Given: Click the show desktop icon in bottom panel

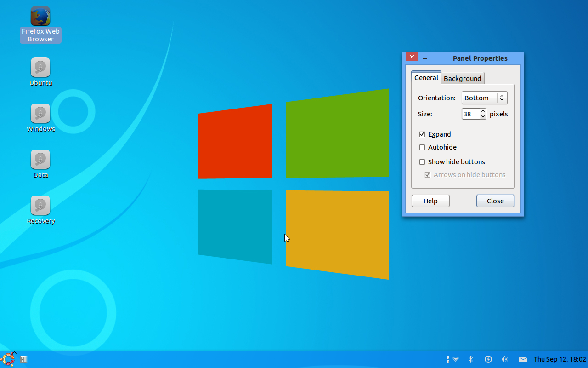Looking at the screenshot, I should click(24, 359).
